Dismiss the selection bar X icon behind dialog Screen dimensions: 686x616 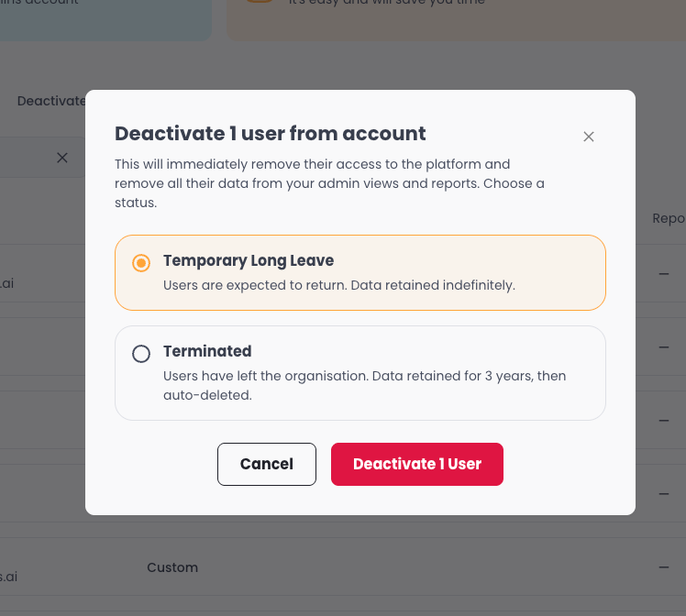point(62,158)
